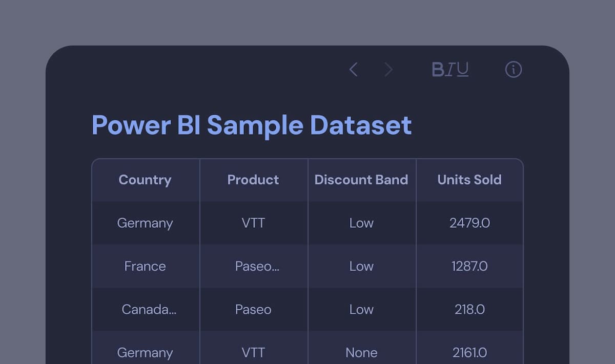The height and width of the screenshot is (364, 615).
Task: Select the 1287.0 units sold cell
Action: 469,266
